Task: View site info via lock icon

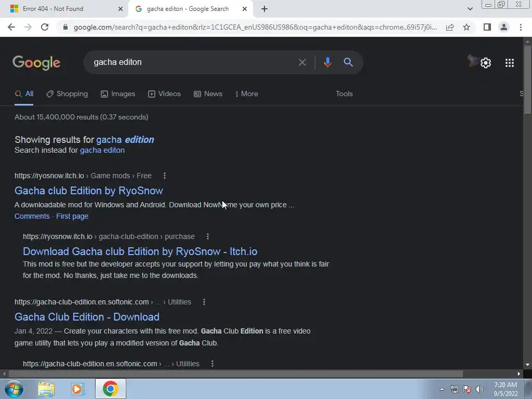Action: [65, 27]
